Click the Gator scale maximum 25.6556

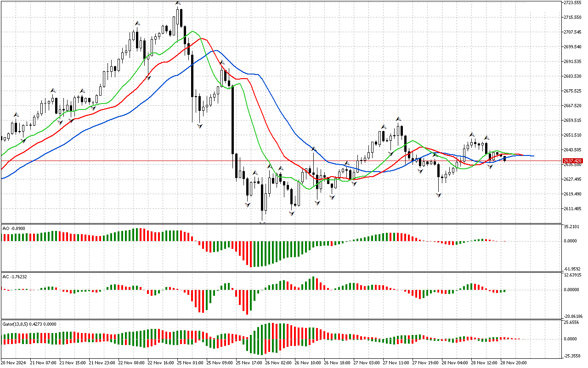click(571, 323)
